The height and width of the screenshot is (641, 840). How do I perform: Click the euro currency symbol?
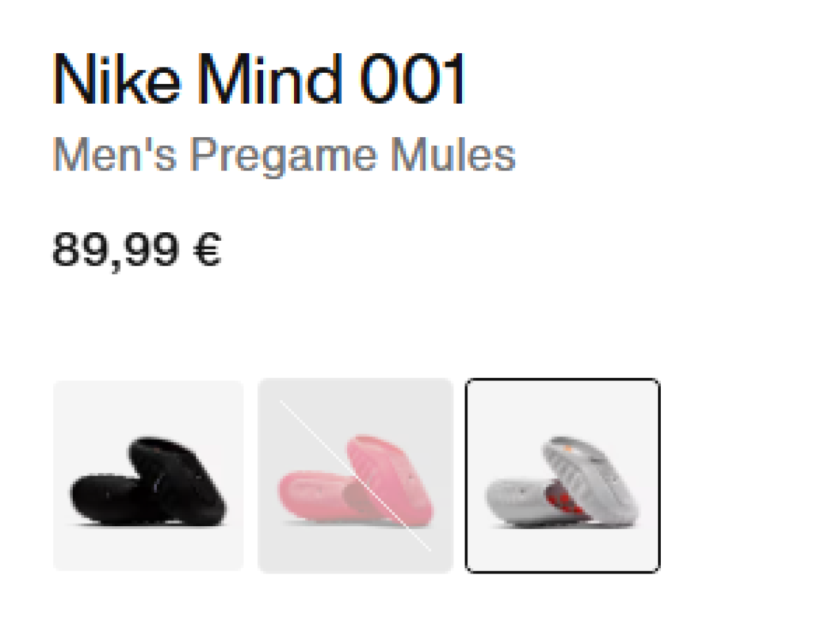click(207, 250)
